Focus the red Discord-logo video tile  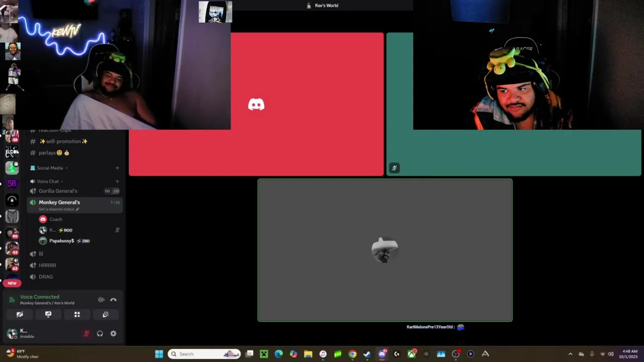[x=256, y=104]
